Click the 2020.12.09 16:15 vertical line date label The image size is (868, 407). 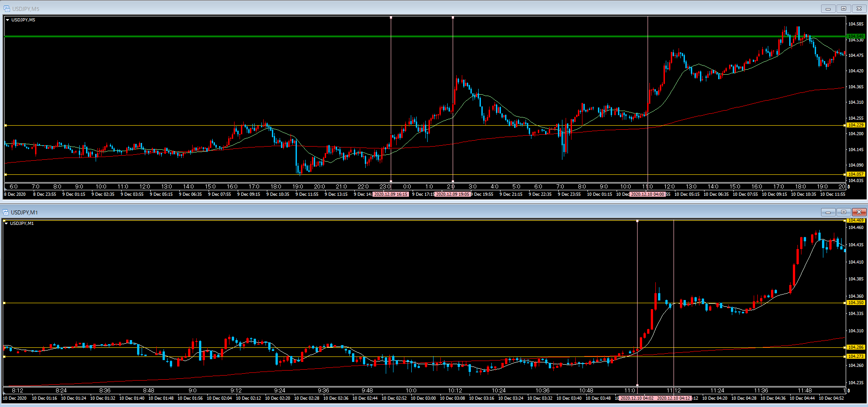point(390,194)
